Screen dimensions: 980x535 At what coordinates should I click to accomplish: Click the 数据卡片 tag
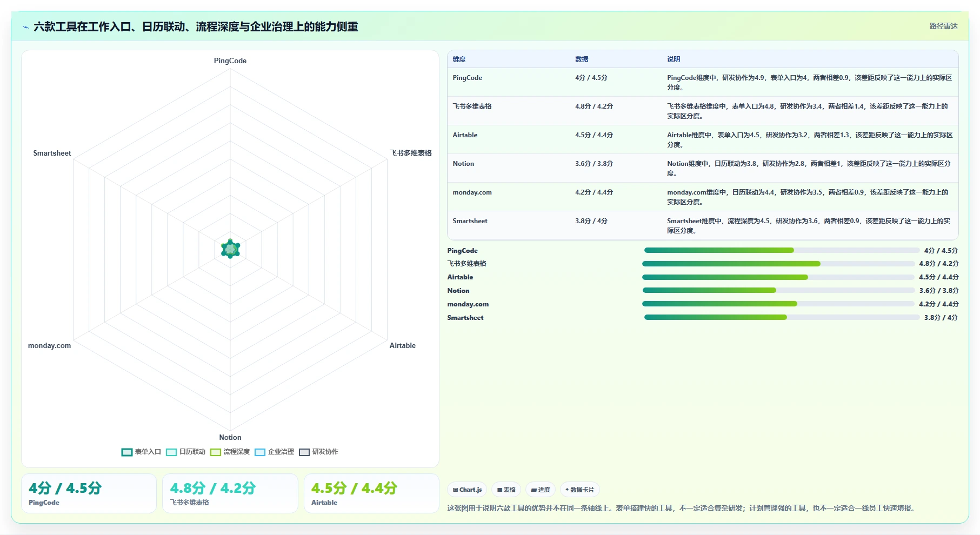[x=580, y=490]
